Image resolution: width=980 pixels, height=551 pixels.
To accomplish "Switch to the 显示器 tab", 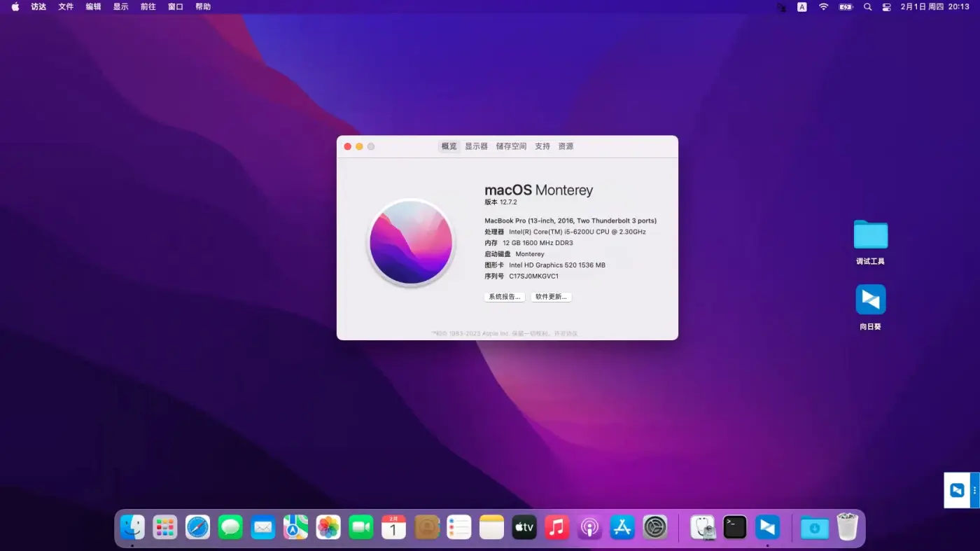I will [x=476, y=146].
